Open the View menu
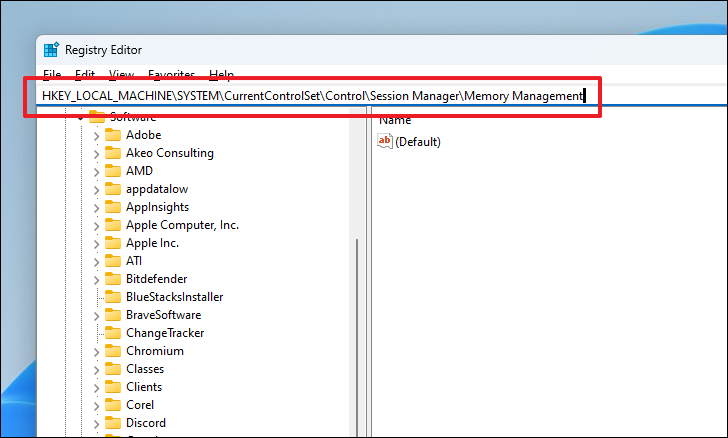Screen dimensions: 728x438 [121, 74]
